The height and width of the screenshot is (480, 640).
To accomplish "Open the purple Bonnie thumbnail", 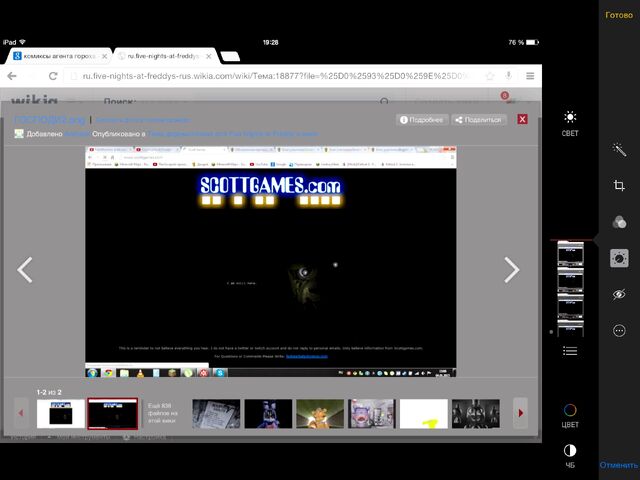I will click(x=268, y=413).
